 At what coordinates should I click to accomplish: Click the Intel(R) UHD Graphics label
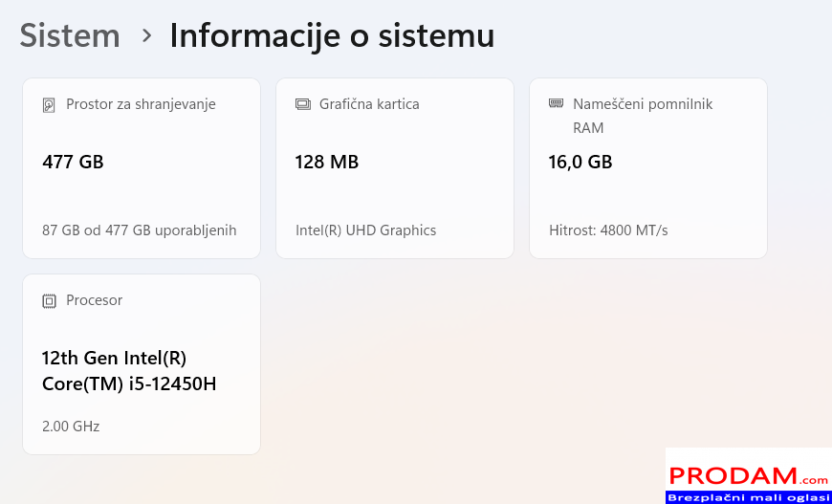[366, 230]
